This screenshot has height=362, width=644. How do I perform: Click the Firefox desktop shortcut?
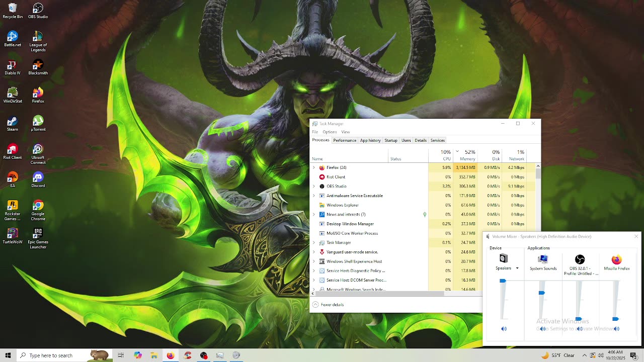(x=38, y=96)
